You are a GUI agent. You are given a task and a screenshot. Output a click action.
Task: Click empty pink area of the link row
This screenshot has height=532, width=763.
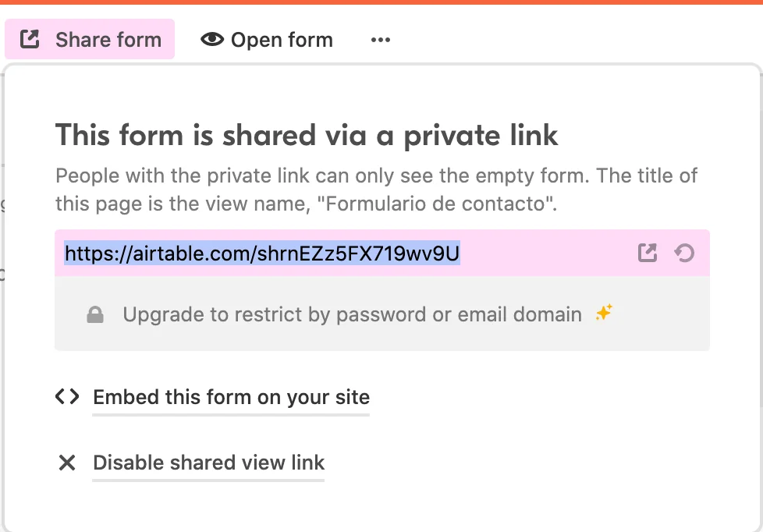(x=546, y=253)
